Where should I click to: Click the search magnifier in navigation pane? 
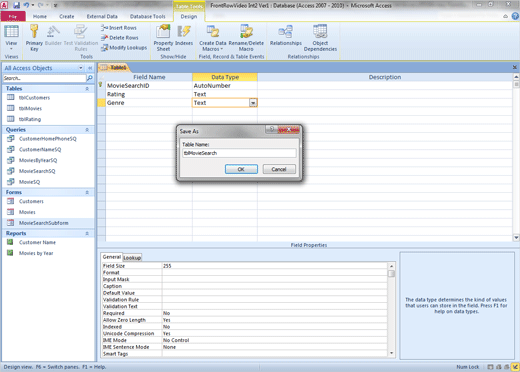click(x=90, y=78)
